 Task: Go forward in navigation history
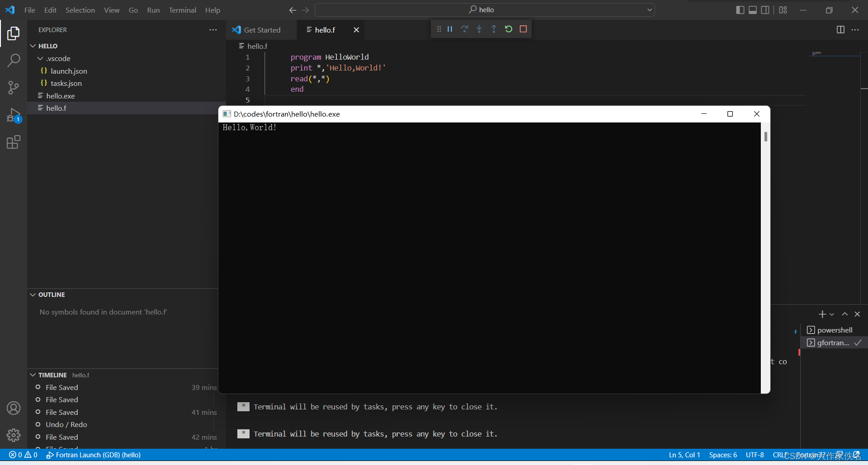point(306,10)
